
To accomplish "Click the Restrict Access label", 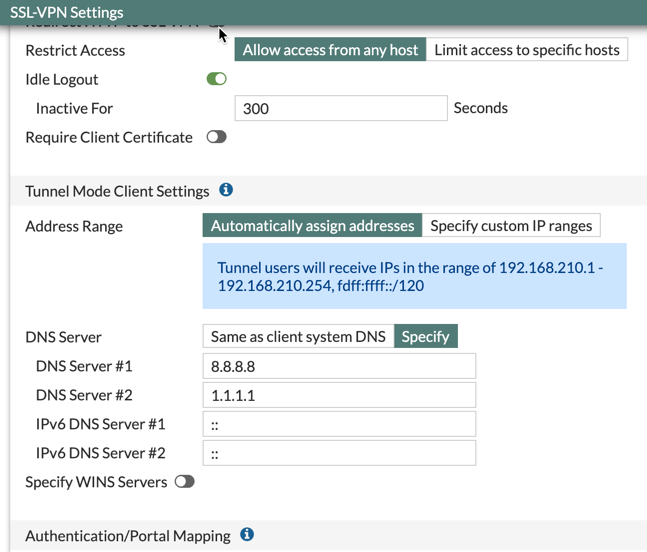I will [75, 50].
